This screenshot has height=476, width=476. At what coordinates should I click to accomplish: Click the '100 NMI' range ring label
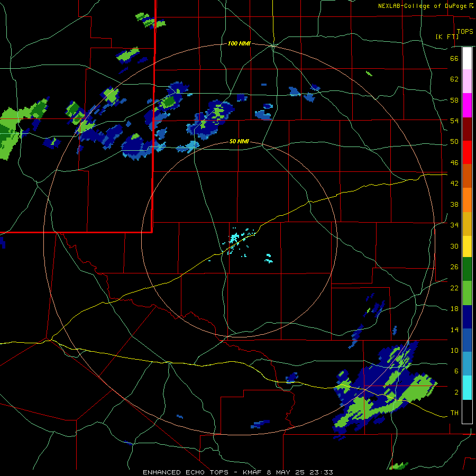[x=239, y=44]
